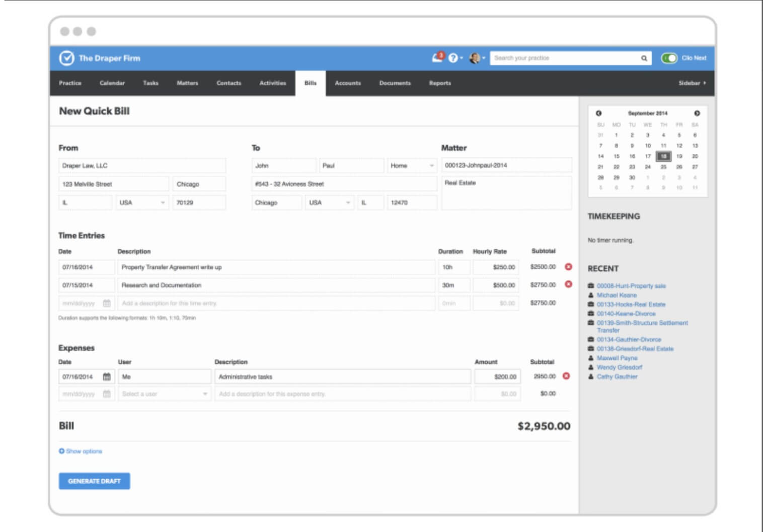The height and width of the screenshot is (532, 763).
Task: Remove the Property Transfer Agreement time entry
Action: coord(568,267)
